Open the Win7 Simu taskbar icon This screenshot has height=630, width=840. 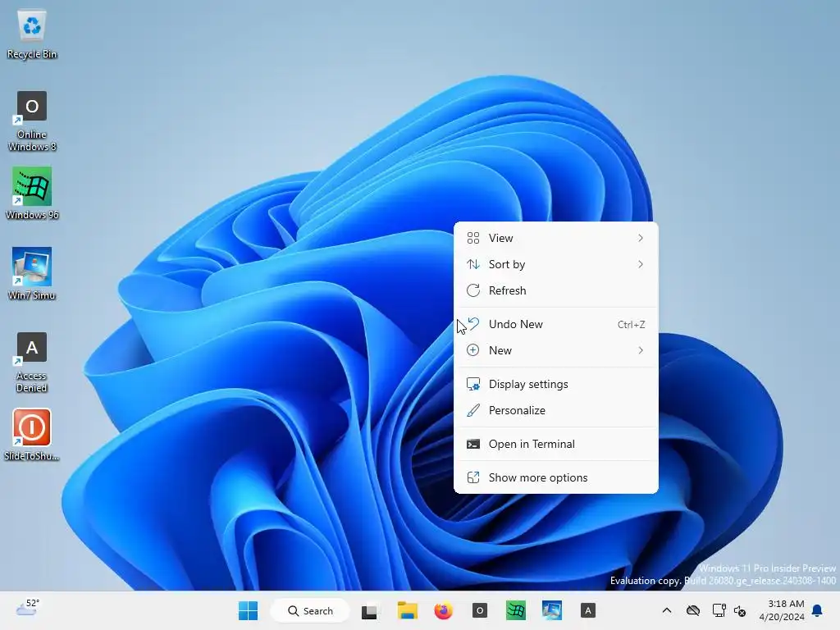pos(552,610)
